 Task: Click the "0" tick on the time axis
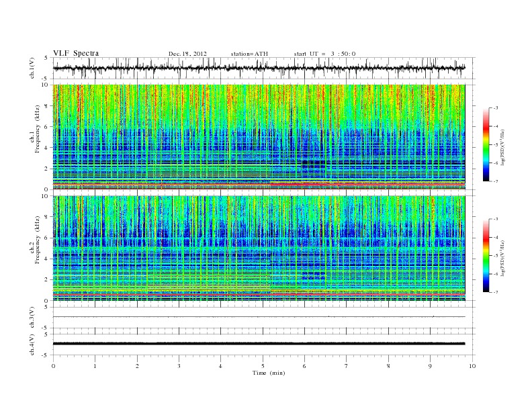point(53,366)
